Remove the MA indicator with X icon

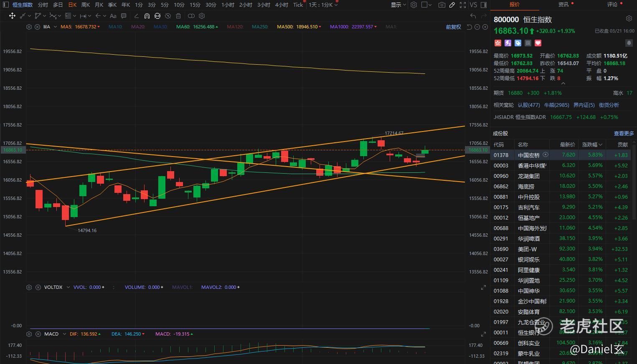click(x=37, y=27)
